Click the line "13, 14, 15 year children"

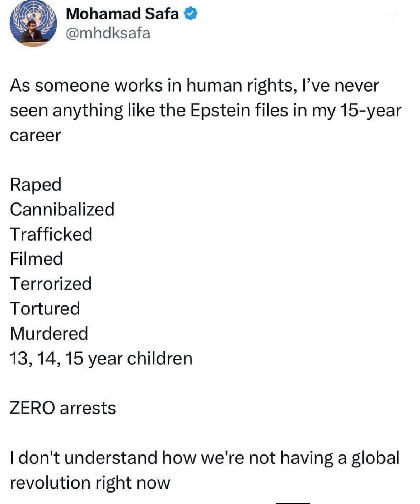pos(101,358)
